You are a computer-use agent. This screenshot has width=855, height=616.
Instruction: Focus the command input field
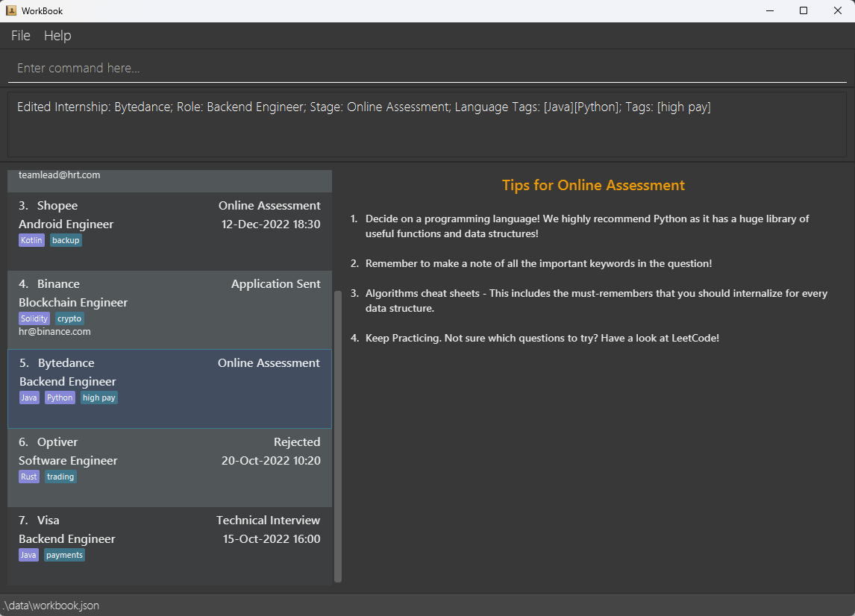[427, 68]
